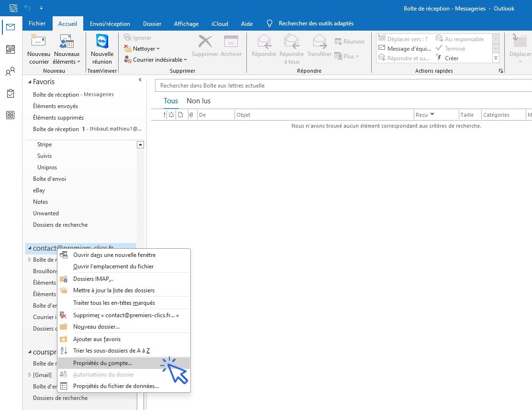
Task: Open the Fichier tab
Action: tap(37, 23)
